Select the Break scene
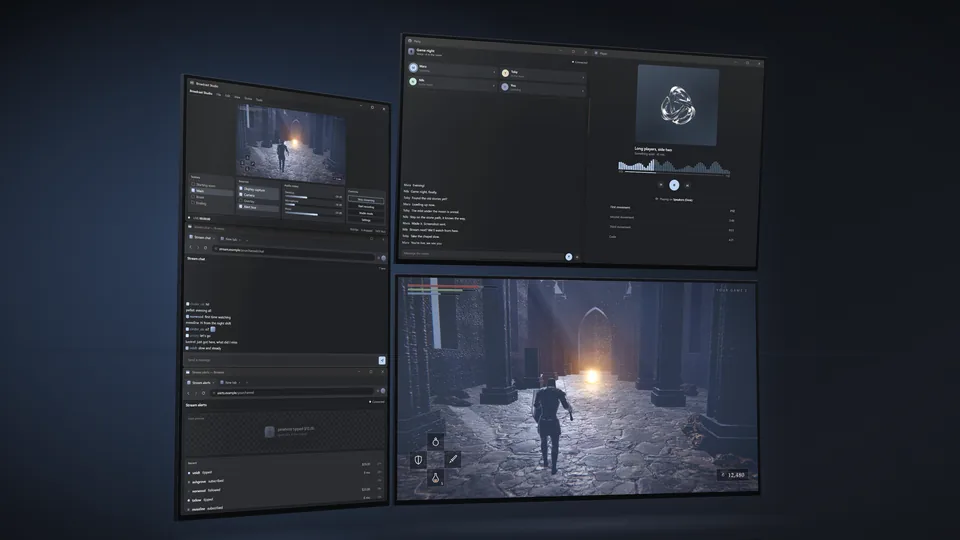 click(211, 197)
